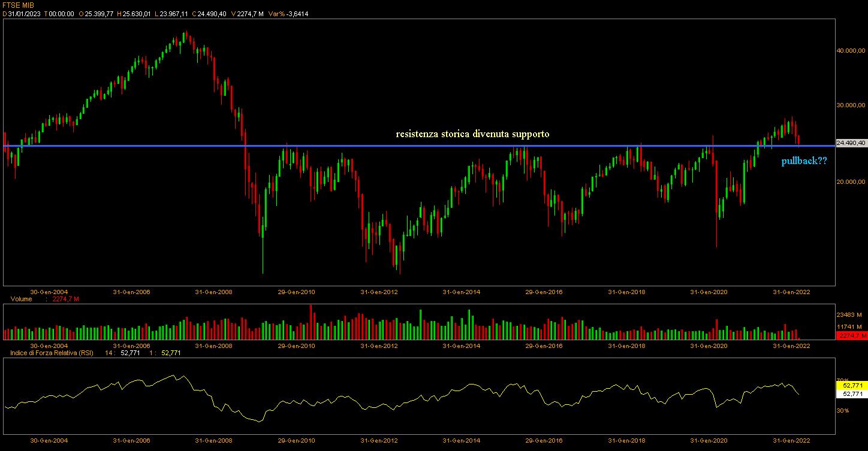Click price chart's 31-Gen-2006 date axis label
Image resolution: width=868 pixels, height=451 pixels.
(131, 292)
